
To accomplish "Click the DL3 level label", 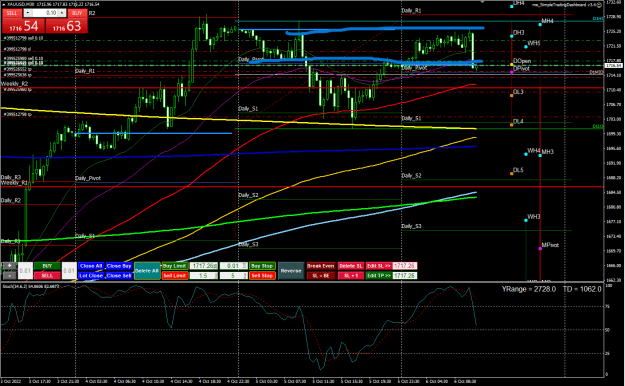I will click(518, 92).
